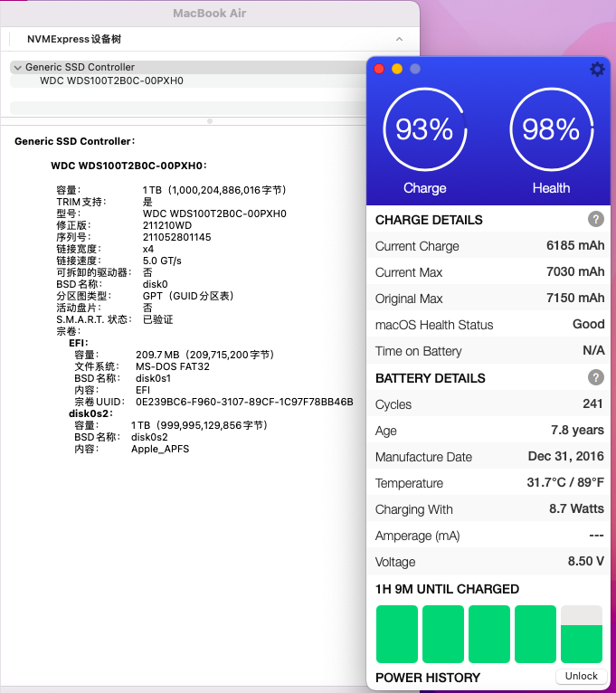Click Cycles count 241
This screenshot has height=693, width=616.
click(592, 403)
